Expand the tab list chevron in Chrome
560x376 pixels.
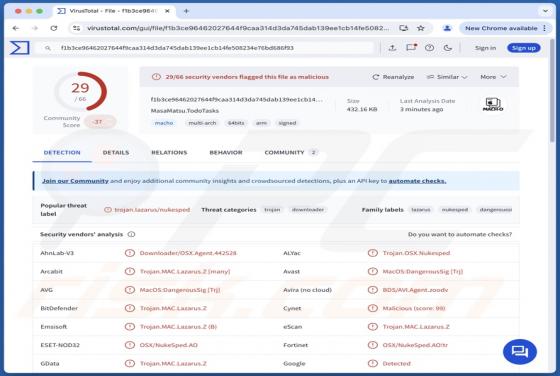click(x=545, y=11)
